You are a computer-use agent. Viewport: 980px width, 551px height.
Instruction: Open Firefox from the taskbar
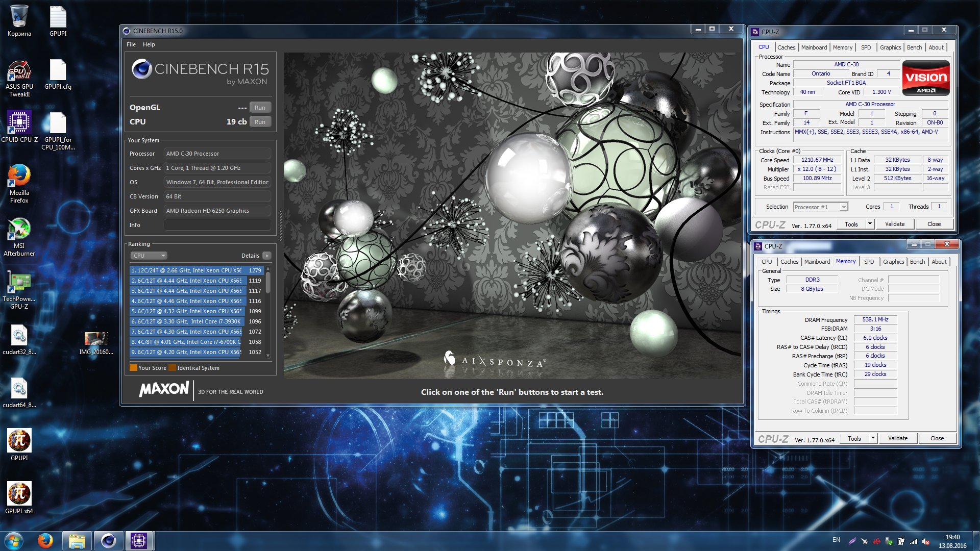click(45, 541)
